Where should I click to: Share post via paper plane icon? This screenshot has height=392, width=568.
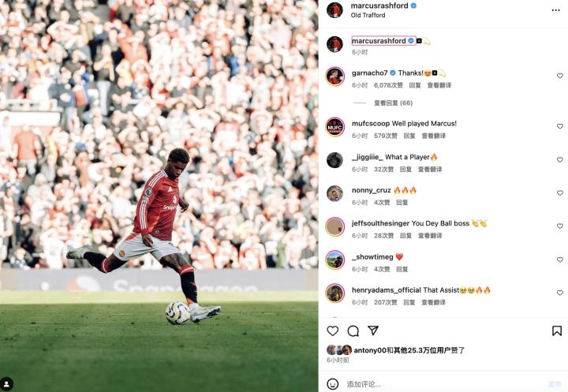click(x=373, y=330)
